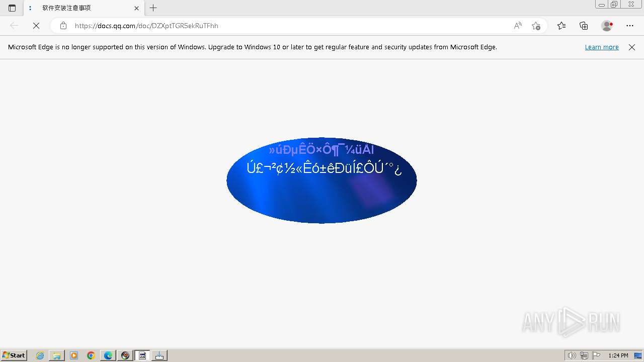Viewport: 644px width, 362px height.
Task: Open Collections panel
Action: 584,26
